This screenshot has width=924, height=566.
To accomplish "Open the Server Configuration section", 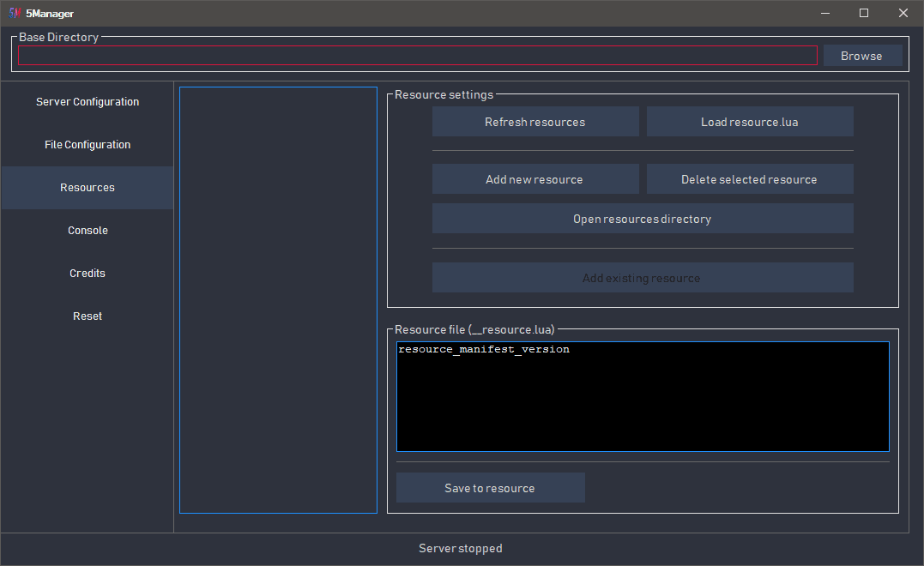I will click(88, 102).
